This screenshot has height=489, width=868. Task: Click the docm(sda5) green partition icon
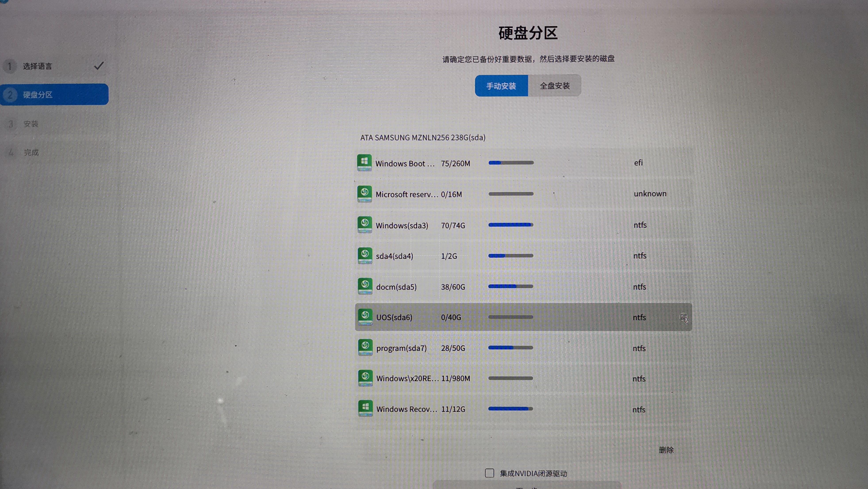(x=365, y=286)
